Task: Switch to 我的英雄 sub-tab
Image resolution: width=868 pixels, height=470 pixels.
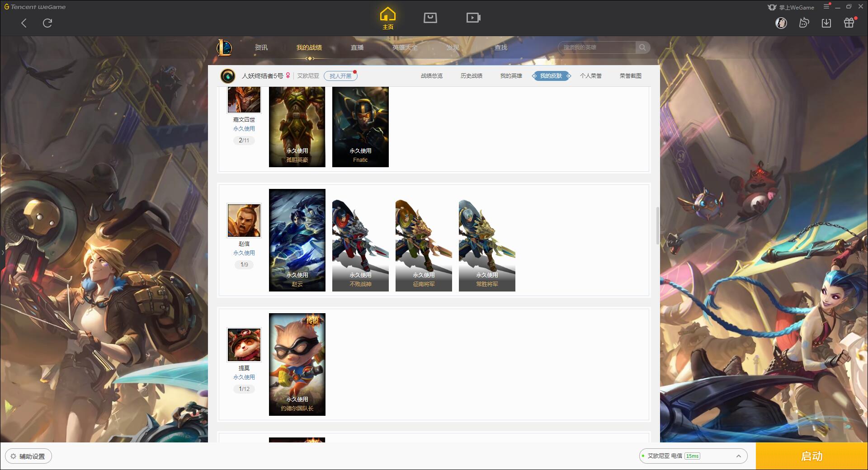Action: [x=511, y=76]
